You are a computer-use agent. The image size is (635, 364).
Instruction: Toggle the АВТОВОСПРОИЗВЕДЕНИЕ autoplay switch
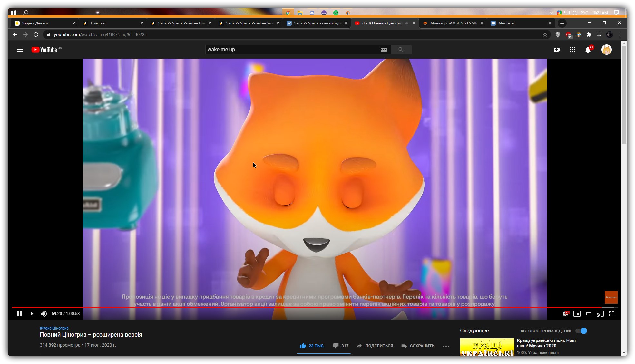(x=581, y=331)
